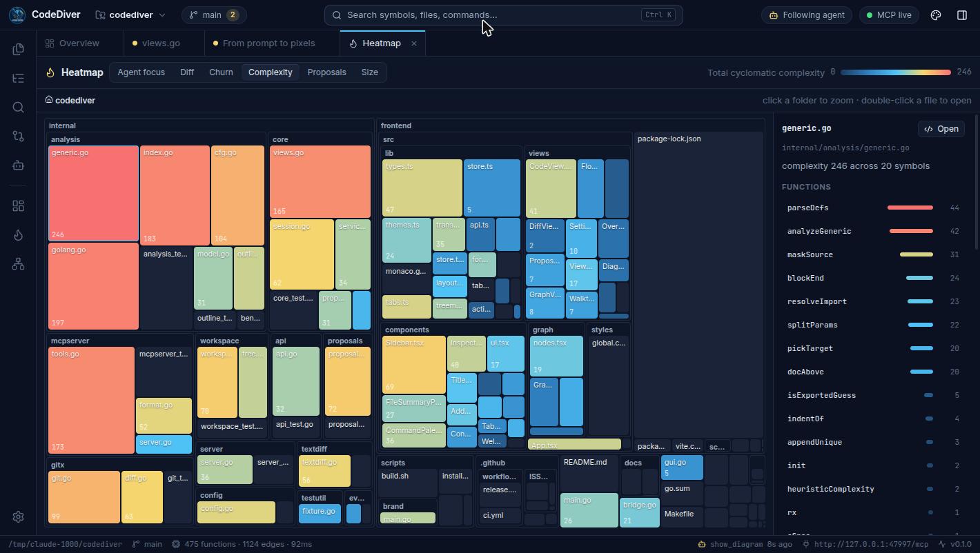Image resolution: width=980 pixels, height=553 pixels.
Task: Toggle the Following agent mode
Action: 807,15
